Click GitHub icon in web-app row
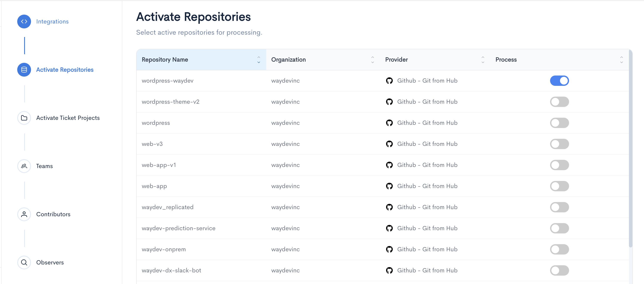The image size is (644, 284). 389,186
